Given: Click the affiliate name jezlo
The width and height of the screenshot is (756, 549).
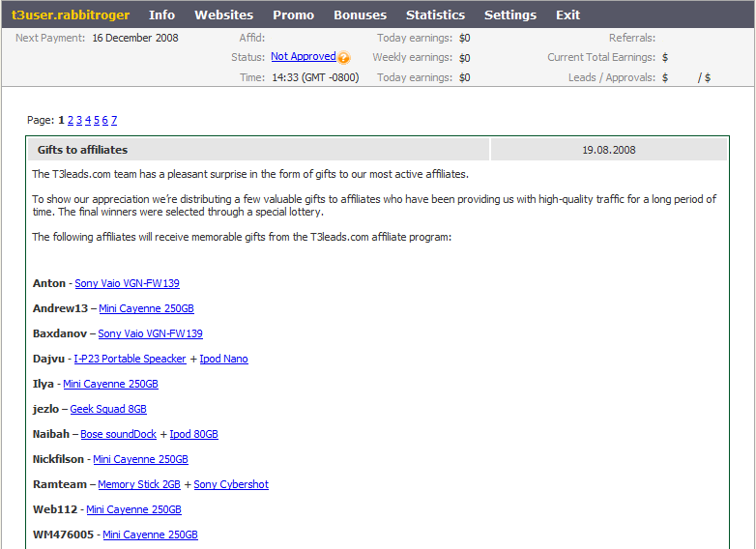Looking at the screenshot, I should [x=45, y=409].
